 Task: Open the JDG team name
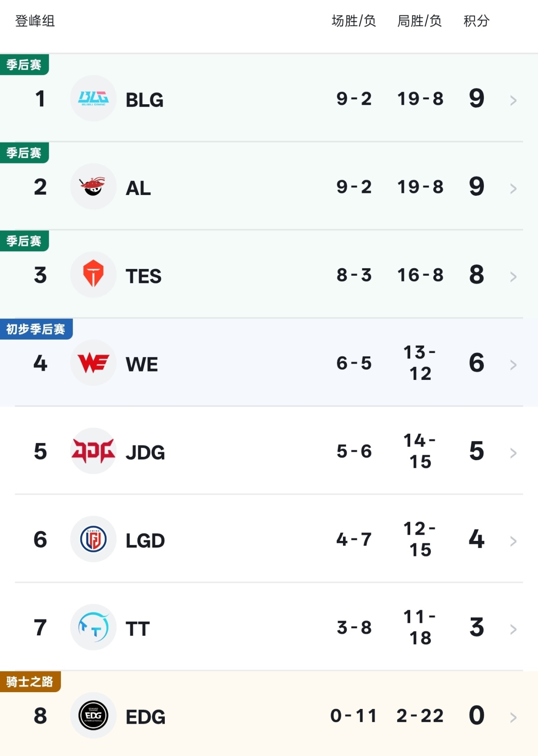pos(145,453)
